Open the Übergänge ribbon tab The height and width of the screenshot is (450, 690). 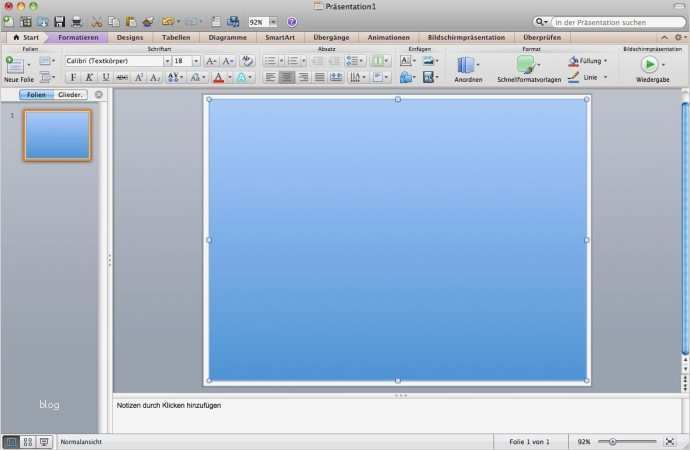(331, 37)
